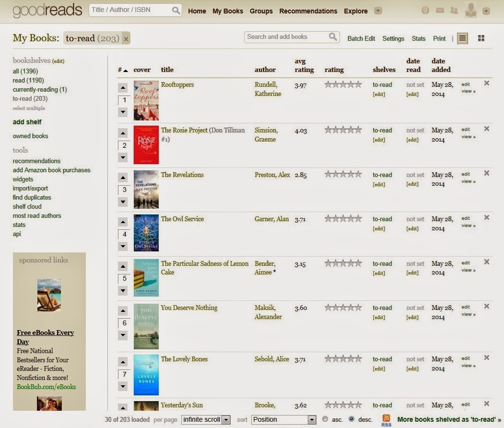Screen dimensions: 504x428
Task: Open the BookBub.com/eBooks sponsored link
Action: coord(47,387)
